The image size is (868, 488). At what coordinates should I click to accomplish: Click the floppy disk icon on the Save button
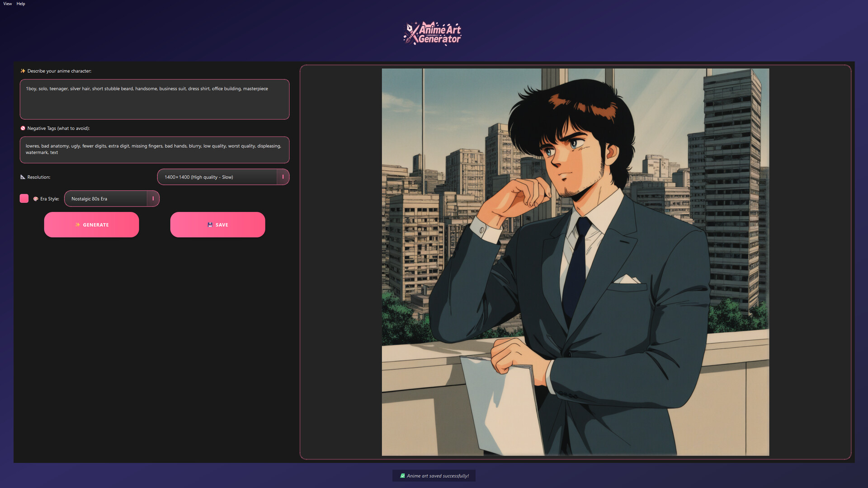(x=209, y=225)
